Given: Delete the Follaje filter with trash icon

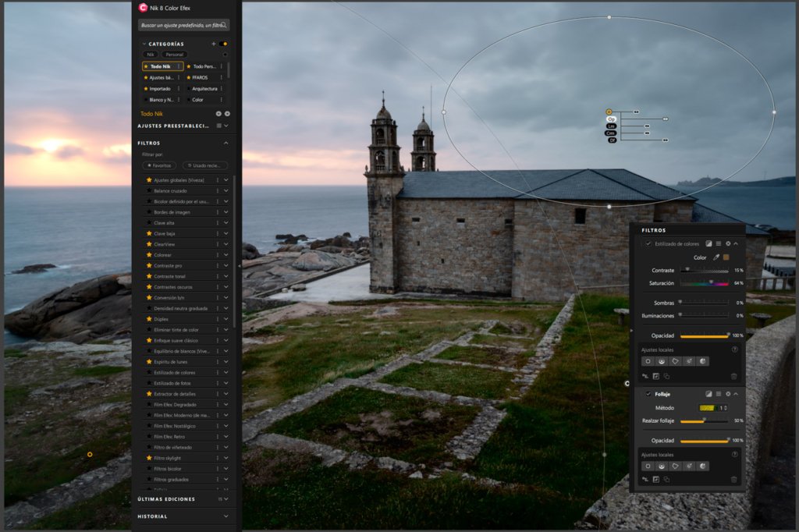Looking at the screenshot, I should click(733, 479).
